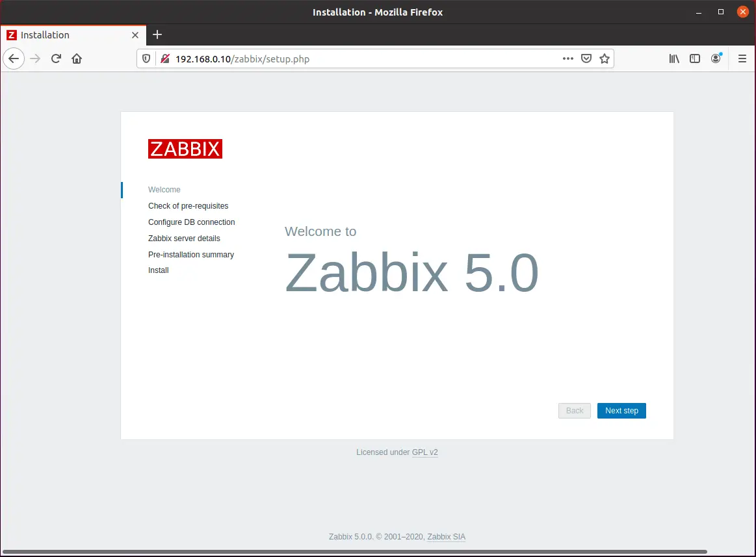This screenshot has height=557, width=756.
Task: Click the horizontal scrollbar at bottom
Action: [355, 552]
